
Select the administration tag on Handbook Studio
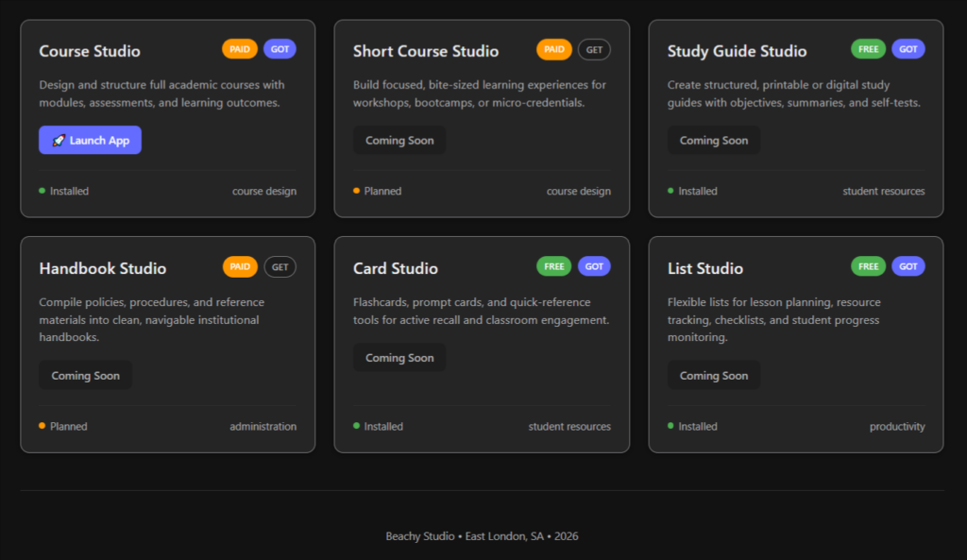pos(263,427)
